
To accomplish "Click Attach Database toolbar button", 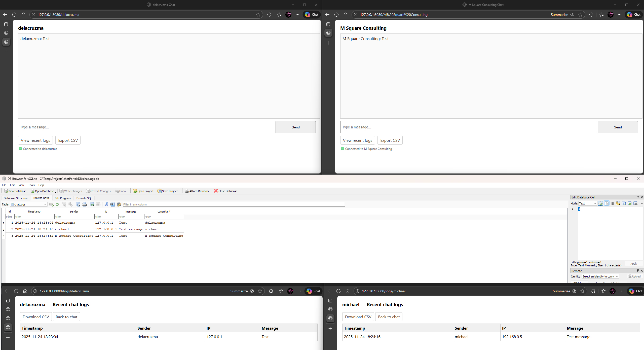I will (x=197, y=191).
